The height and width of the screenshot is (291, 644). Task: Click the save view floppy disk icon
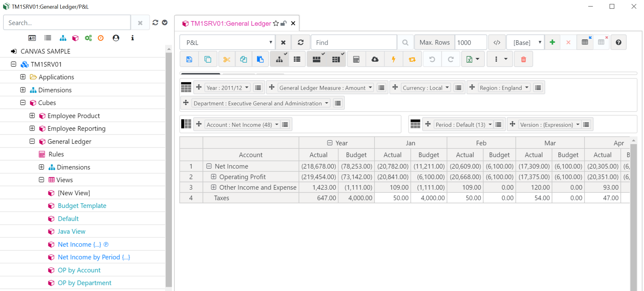pyautogui.click(x=189, y=59)
